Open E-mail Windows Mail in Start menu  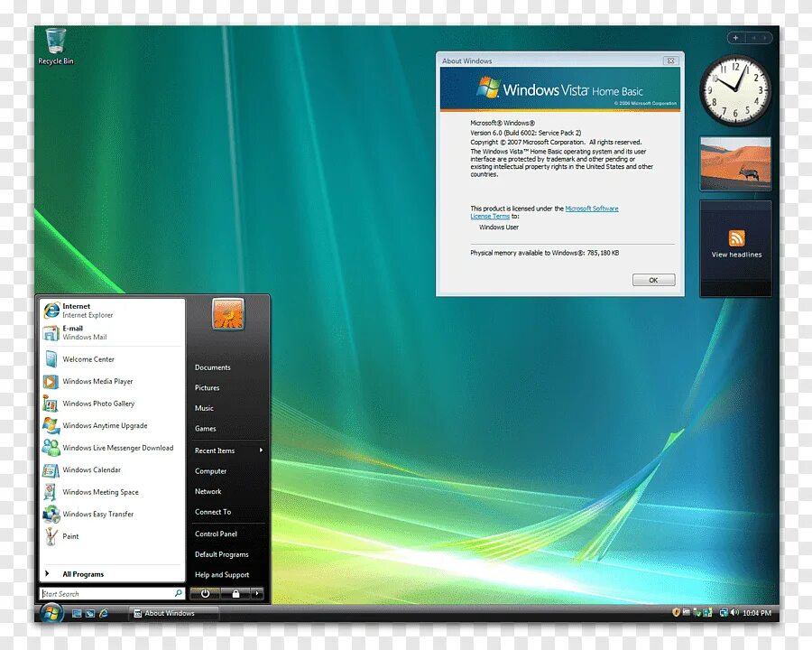pos(112,333)
